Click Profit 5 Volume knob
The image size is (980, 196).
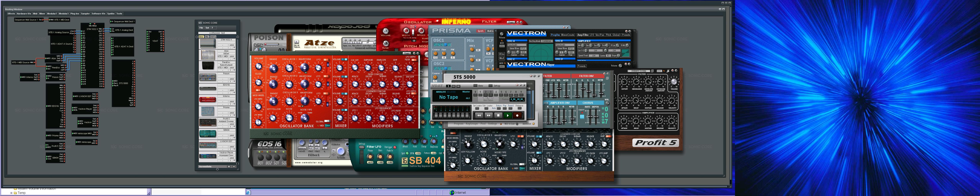point(674,82)
